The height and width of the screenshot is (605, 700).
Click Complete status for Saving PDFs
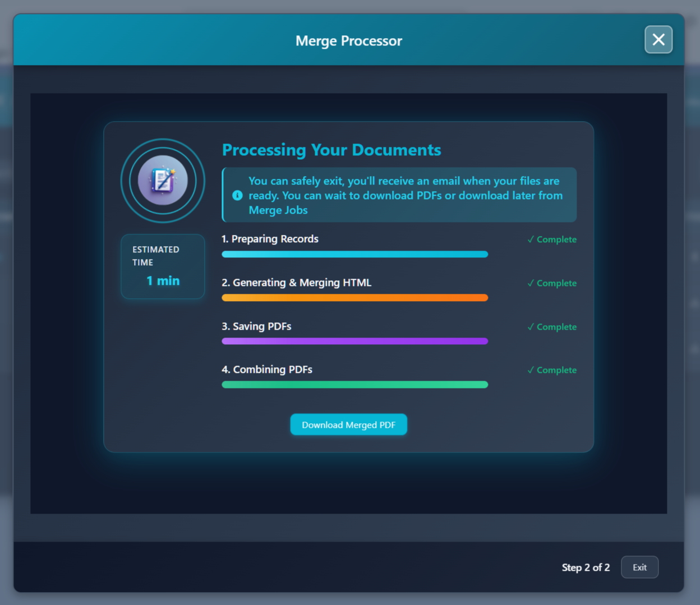coord(555,327)
